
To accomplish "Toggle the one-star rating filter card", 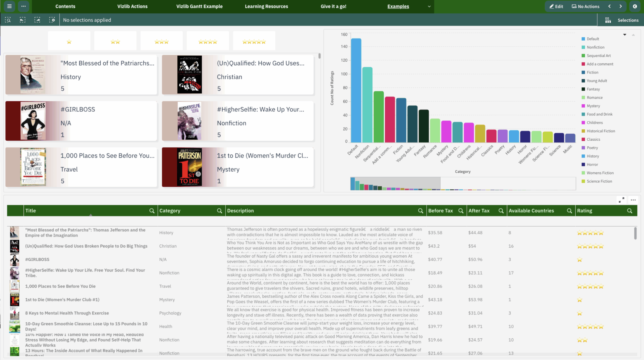I will click(69, 41).
